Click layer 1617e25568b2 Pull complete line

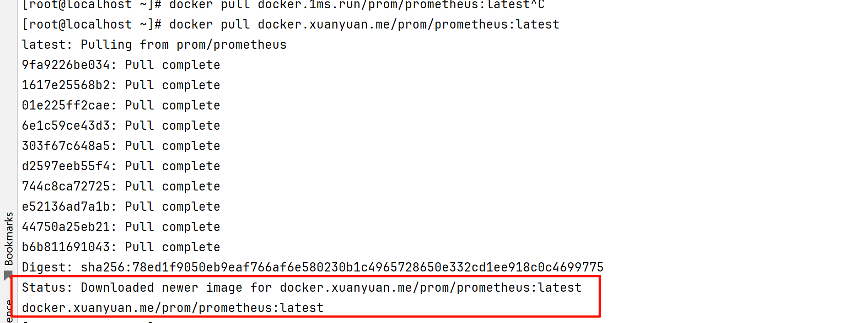click(121, 85)
